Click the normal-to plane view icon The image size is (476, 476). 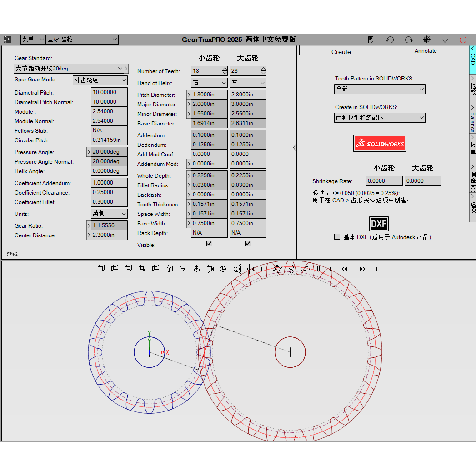182,269
